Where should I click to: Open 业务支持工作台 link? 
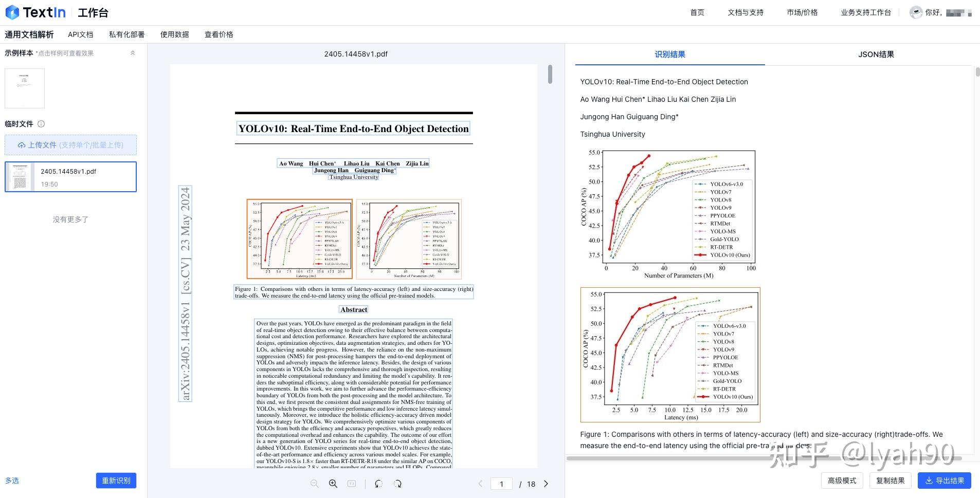coord(866,12)
